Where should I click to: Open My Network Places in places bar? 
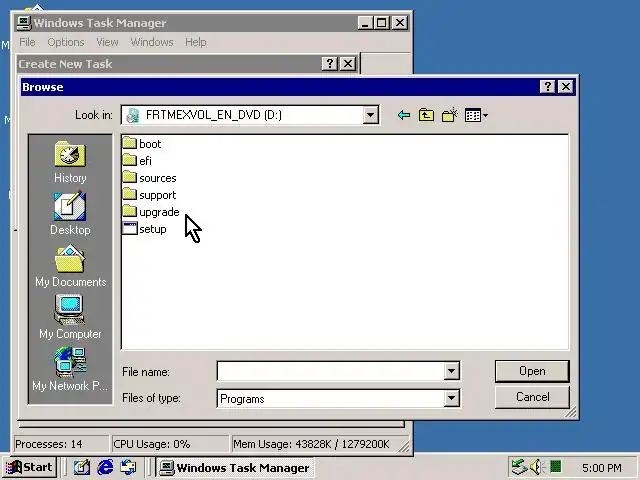pyautogui.click(x=70, y=369)
